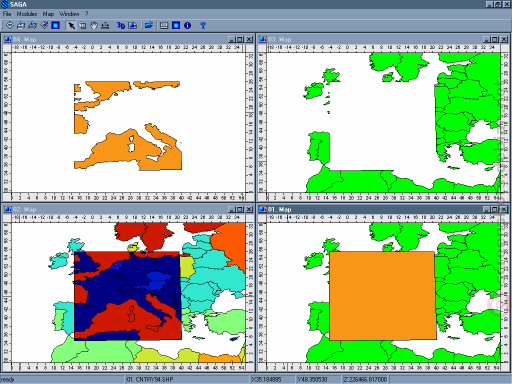Select the zoom box tool icon
Screen dimensions: 512x384
click(x=83, y=25)
